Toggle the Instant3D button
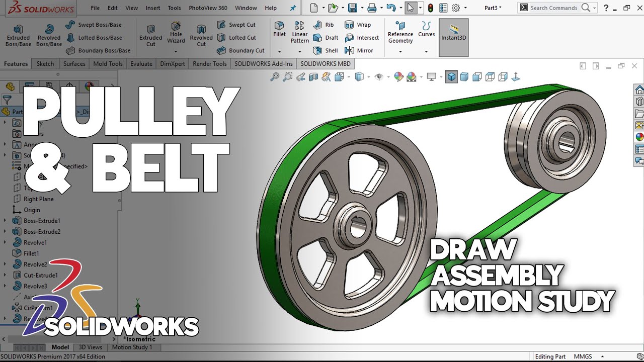The width and height of the screenshot is (644, 362). 454,37
